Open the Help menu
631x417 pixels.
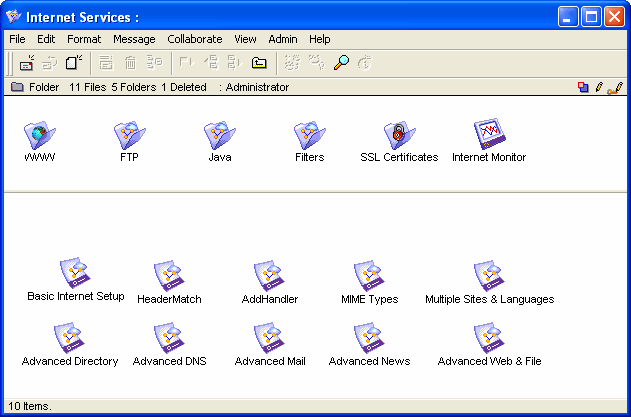[x=320, y=39]
